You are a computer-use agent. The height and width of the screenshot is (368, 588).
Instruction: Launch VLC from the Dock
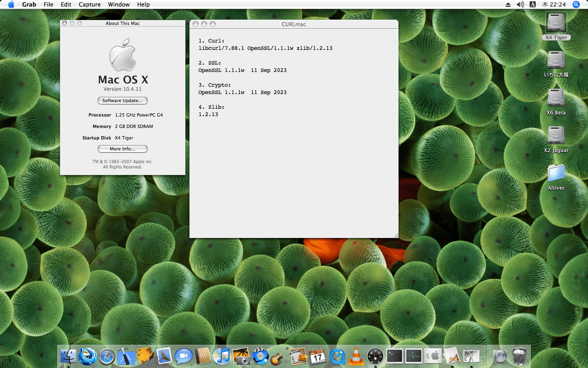[356, 357]
